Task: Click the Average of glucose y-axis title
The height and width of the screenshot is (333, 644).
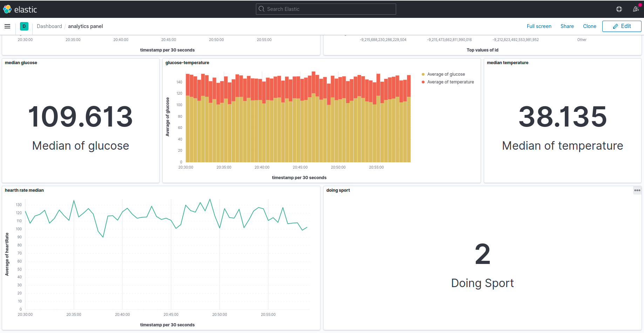Action: coord(168,117)
